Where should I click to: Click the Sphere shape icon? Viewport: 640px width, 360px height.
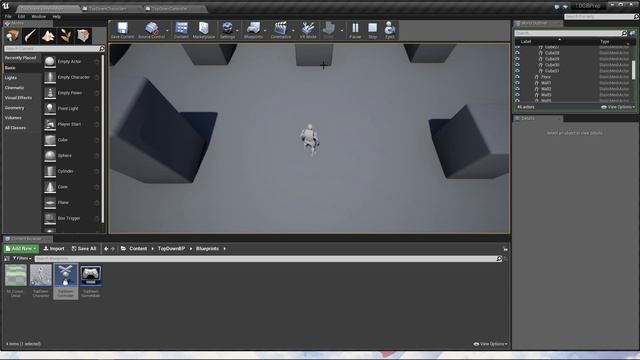click(50, 156)
